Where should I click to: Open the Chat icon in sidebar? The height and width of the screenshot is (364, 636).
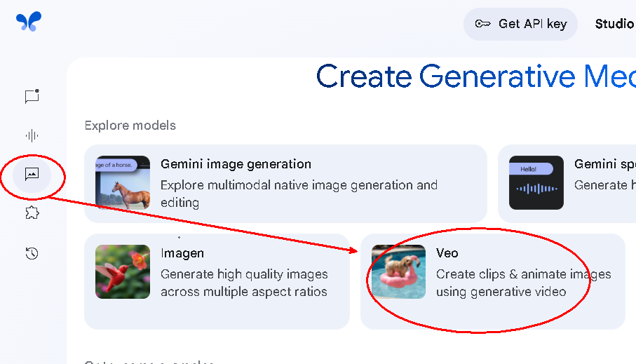[32, 97]
